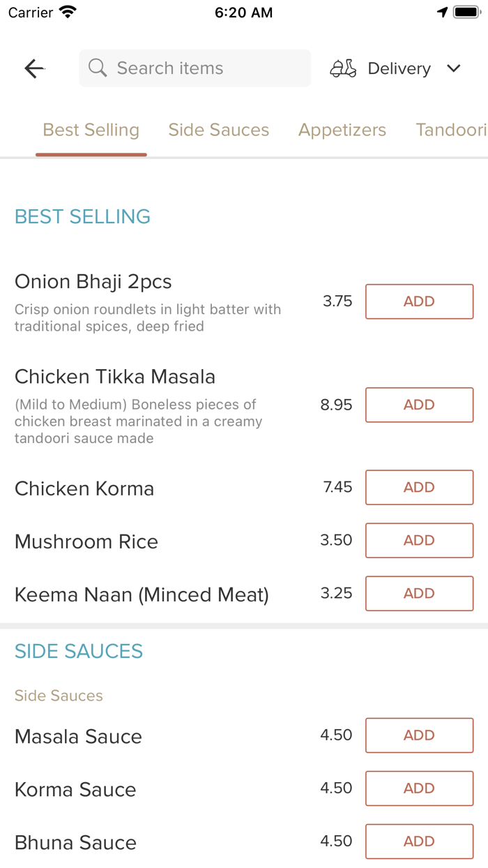Tap the search magnifier icon
The height and width of the screenshot is (868, 488).
point(98,68)
